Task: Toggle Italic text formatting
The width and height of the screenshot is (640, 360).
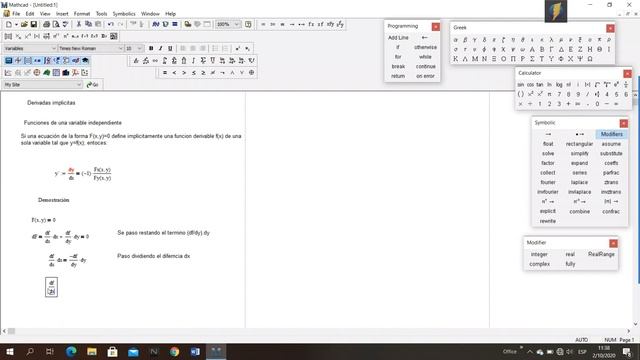Action: [160, 49]
